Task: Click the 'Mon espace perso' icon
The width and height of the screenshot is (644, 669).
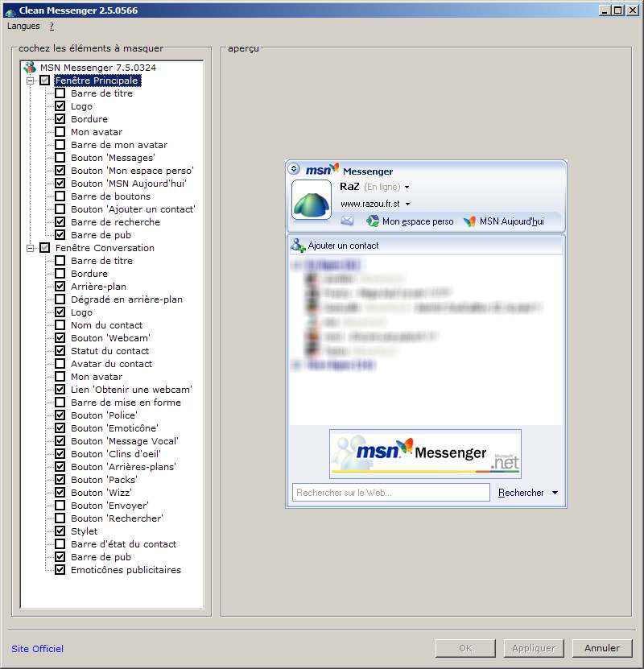Action: [x=373, y=221]
